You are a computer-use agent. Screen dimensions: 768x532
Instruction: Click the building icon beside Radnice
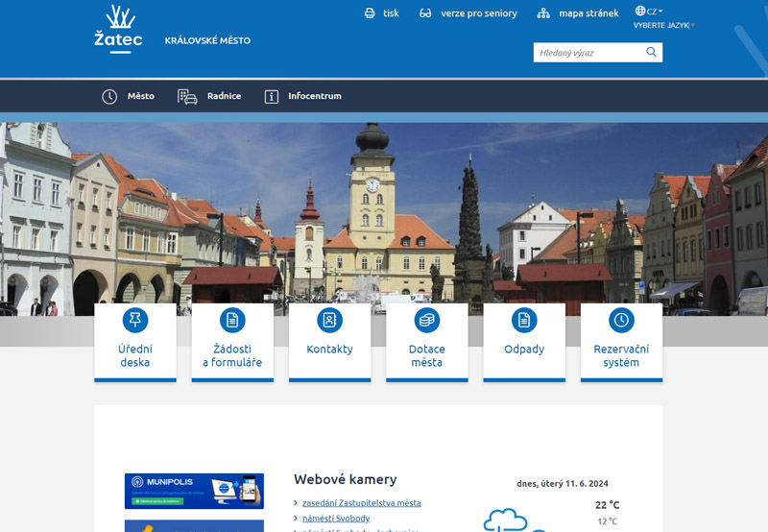click(187, 96)
